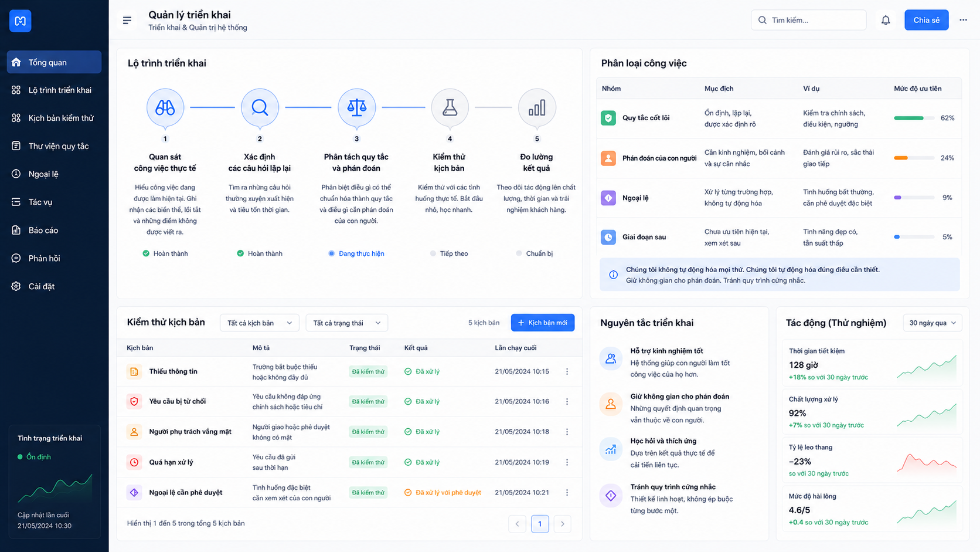Focus the Tìm kiếm search field

point(808,20)
